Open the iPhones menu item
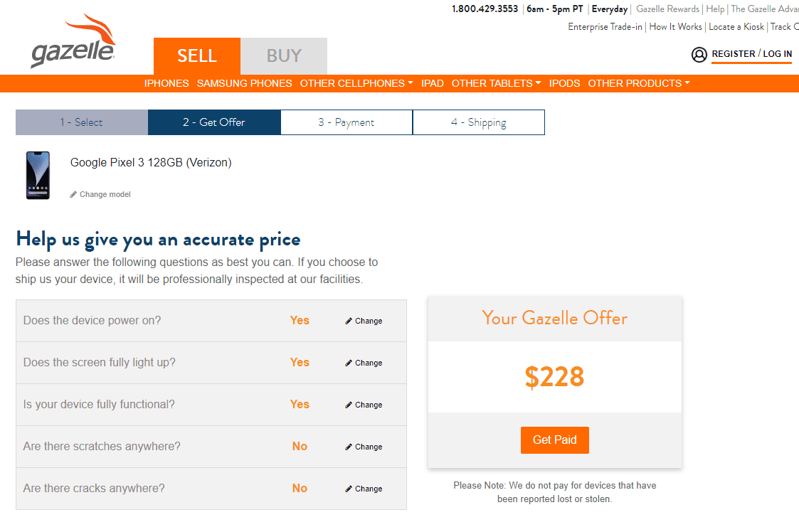799x532 pixels. click(166, 83)
